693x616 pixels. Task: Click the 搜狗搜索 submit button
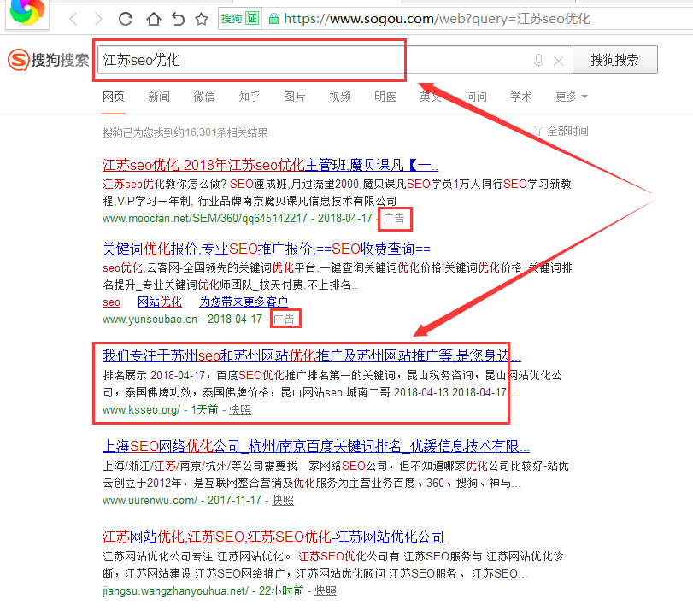(615, 60)
